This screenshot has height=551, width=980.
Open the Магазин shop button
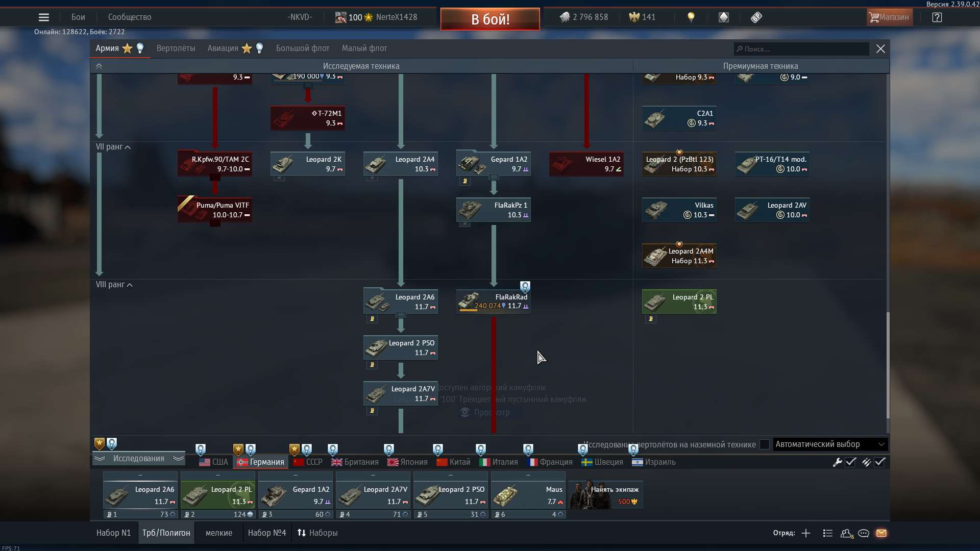point(890,17)
